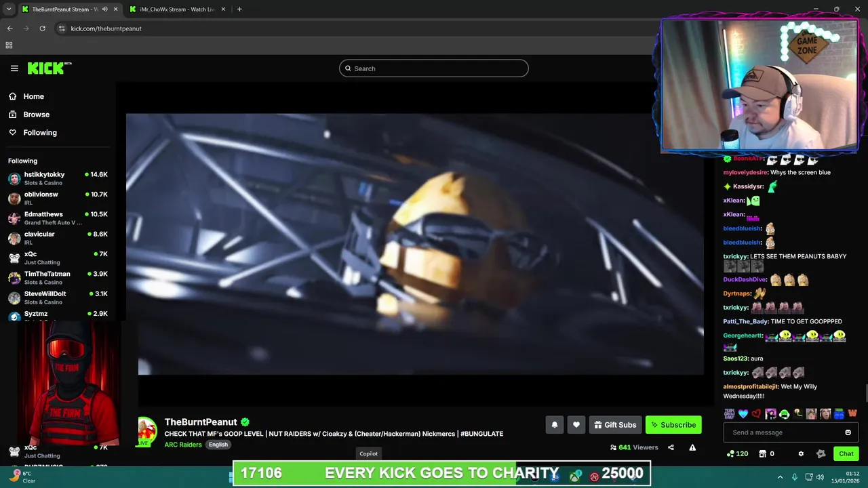Mute the TheBurntPeanut tab audio icon
This screenshot has width=868, height=488.
[x=104, y=9]
